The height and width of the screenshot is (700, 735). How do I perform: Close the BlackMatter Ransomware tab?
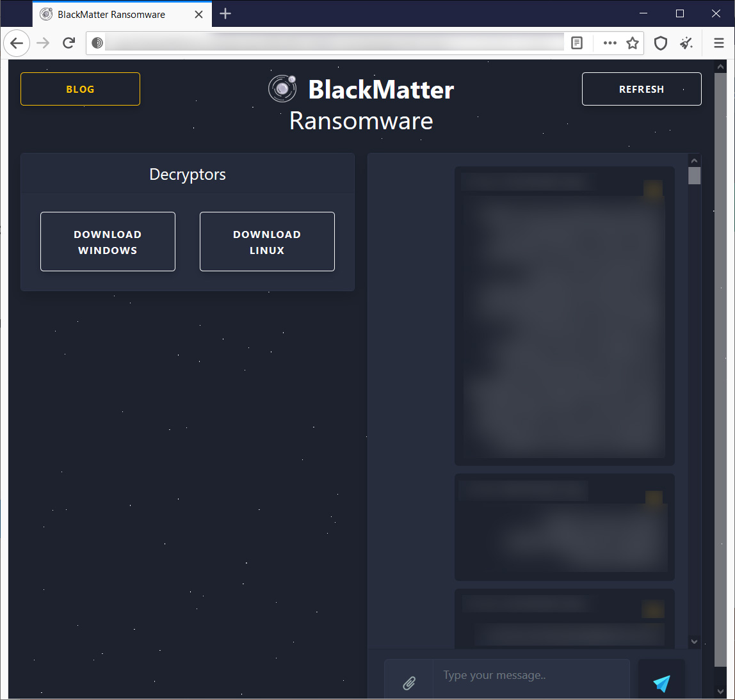click(198, 15)
